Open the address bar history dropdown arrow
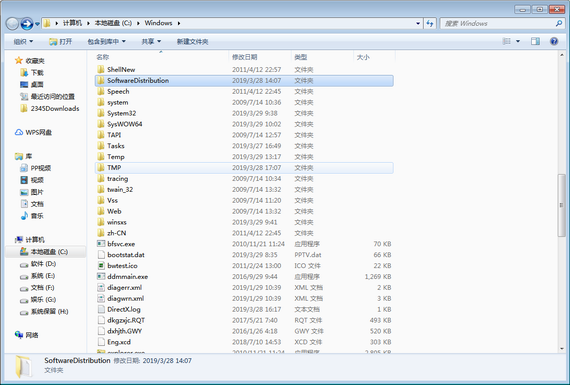This screenshot has height=385, width=570. [x=418, y=23]
